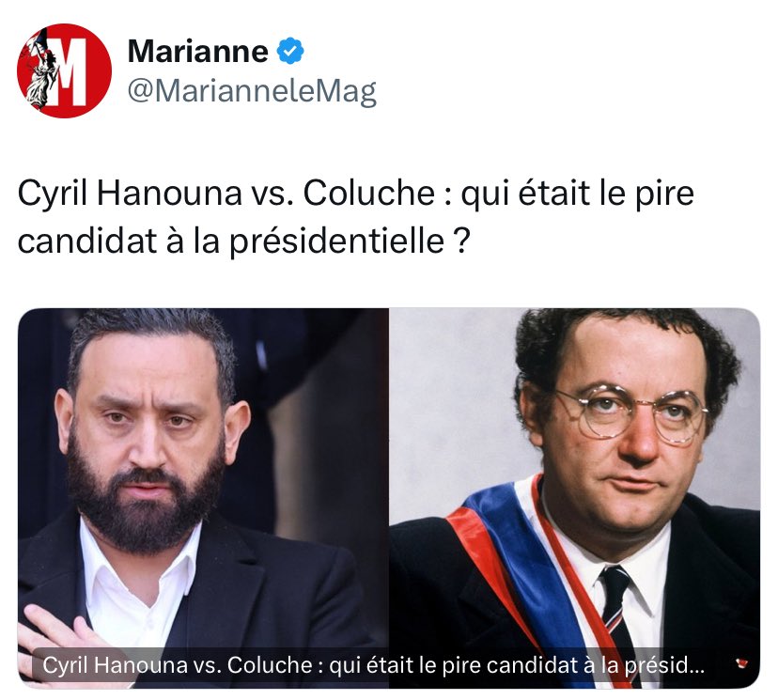Click the words Cyril Hanouna in the tweet body
Viewport: 778px width, 700px height.
130,194
